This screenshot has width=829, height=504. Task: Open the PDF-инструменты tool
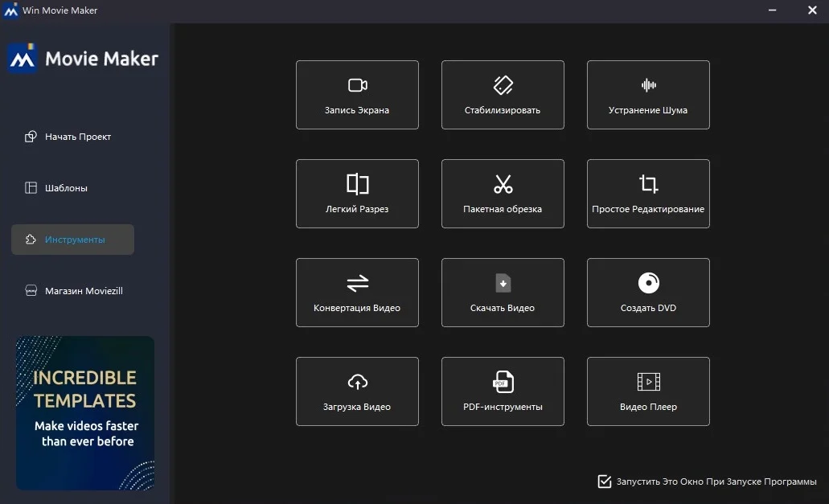tap(503, 391)
